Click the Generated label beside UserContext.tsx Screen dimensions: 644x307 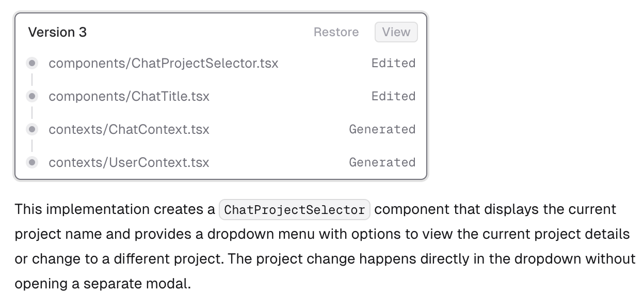(382, 162)
